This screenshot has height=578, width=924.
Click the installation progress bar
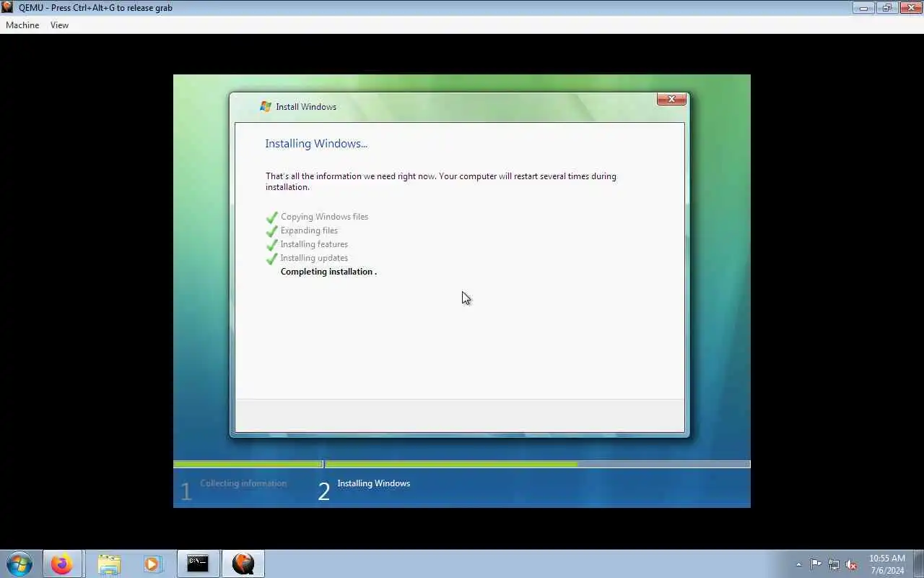click(462, 464)
